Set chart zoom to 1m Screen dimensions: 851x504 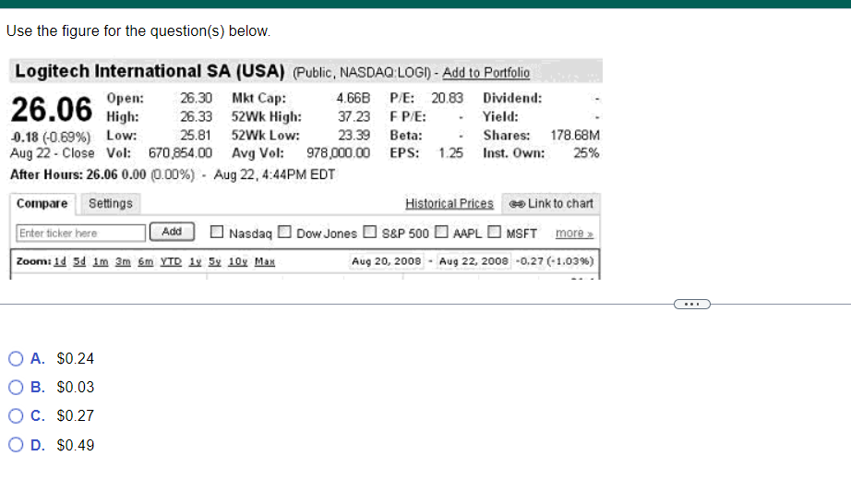[x=101, y=261]
